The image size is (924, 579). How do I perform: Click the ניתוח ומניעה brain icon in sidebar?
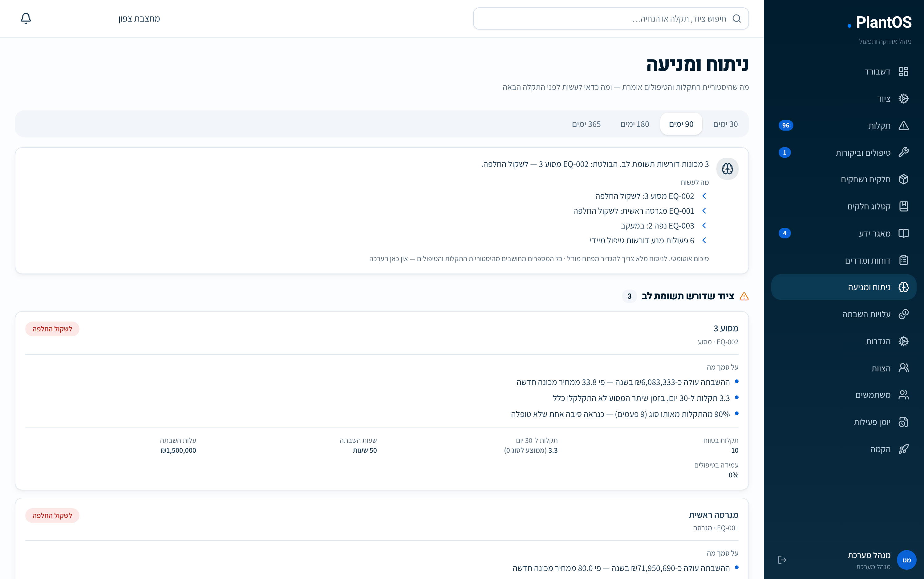tap(904, 287)
